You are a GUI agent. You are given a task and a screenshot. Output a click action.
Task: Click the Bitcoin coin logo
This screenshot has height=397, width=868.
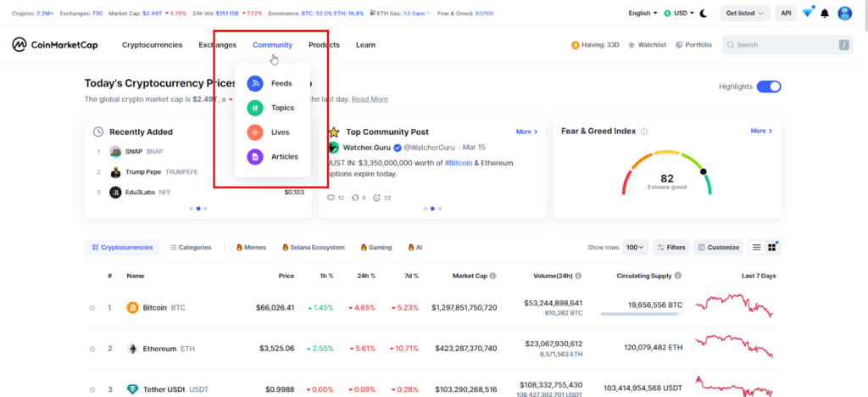[132, 307]
